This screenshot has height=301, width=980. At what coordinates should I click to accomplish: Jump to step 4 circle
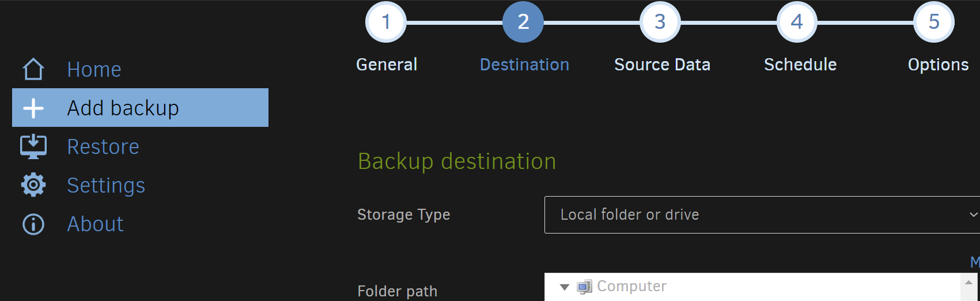pyautogui.click(x=797, y=22)
